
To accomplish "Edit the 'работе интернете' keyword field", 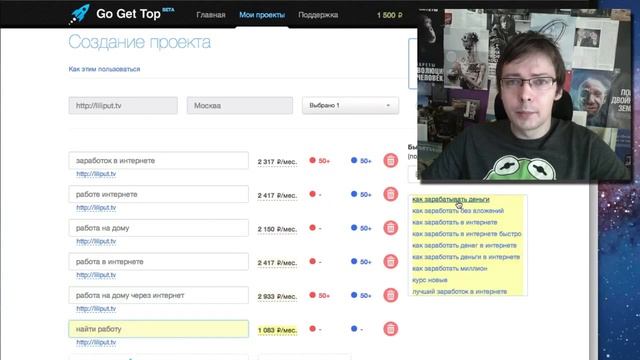I will pos(158,194).
